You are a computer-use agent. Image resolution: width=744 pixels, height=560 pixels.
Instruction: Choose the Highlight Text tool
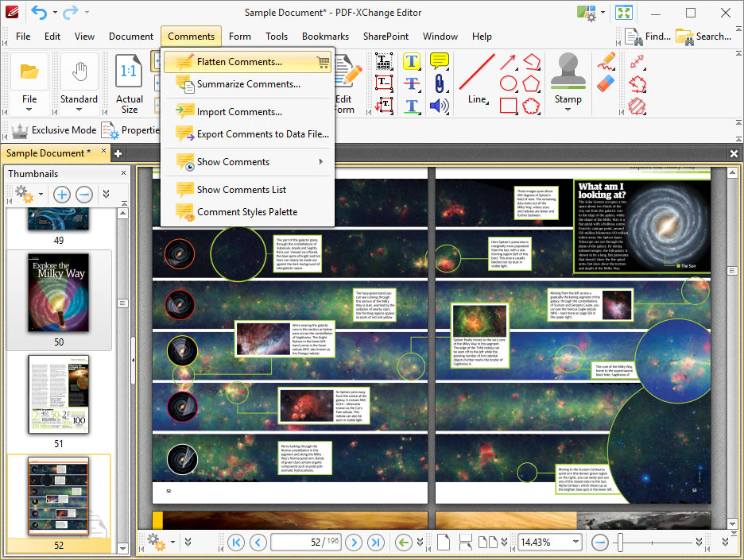coord(412,61)
